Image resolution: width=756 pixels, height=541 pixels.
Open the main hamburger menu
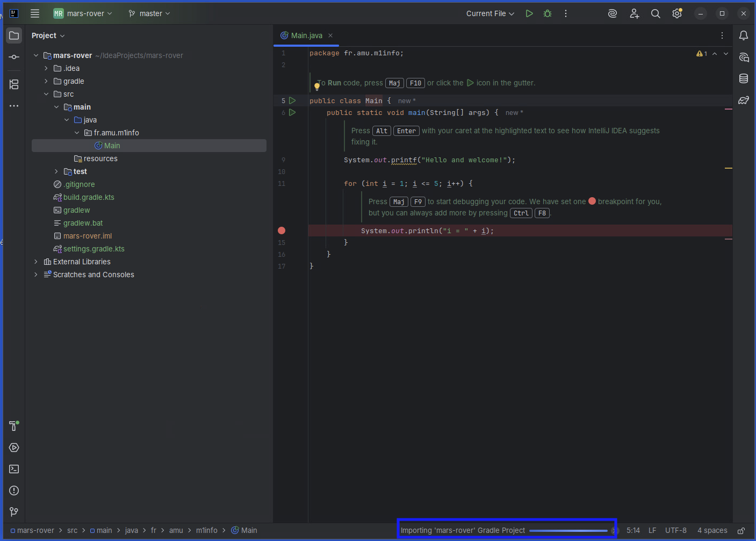35,13
